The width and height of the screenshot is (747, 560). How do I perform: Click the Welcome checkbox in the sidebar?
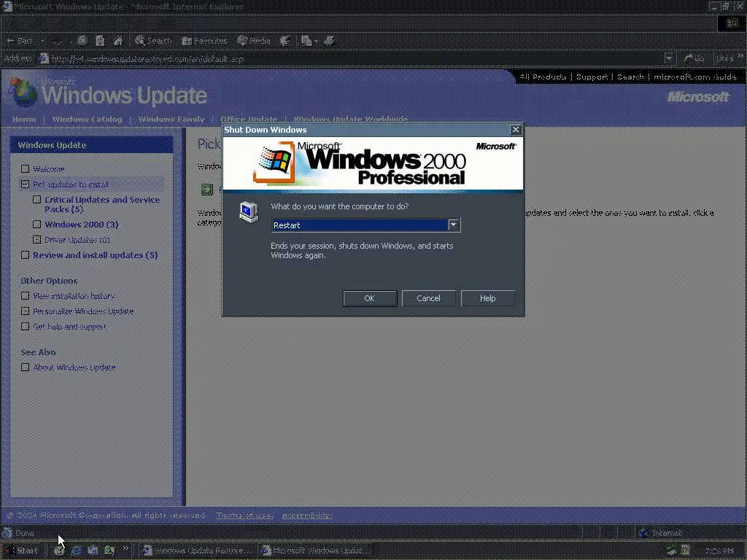pyautogui.click(x=26, y=169)
